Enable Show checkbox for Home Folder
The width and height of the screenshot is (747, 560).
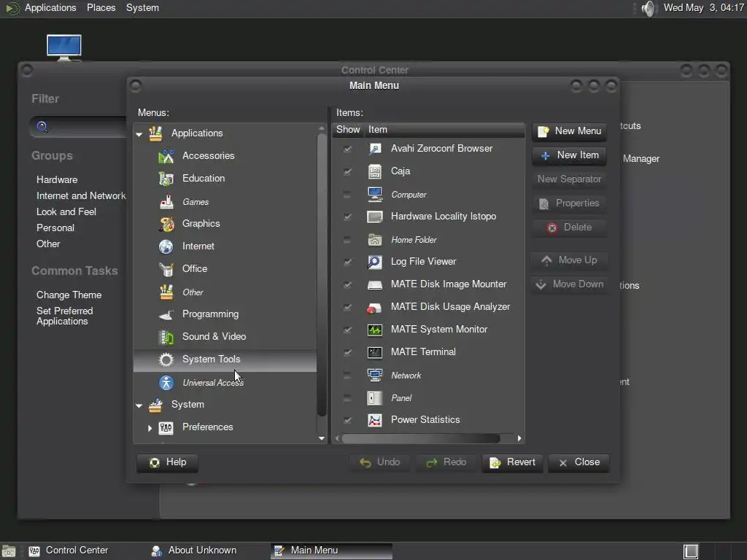(x=347, y=239)
